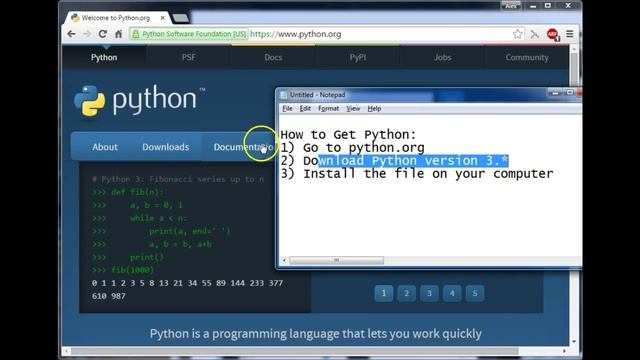This screenshot has width=640, height=360.
Task: Click the 'Python is a programming language' tagline
Action: (316, 334)
